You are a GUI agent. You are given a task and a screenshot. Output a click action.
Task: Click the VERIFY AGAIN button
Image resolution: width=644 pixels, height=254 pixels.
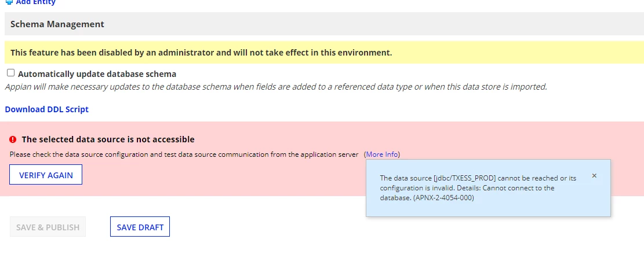[x=46, y=175]
